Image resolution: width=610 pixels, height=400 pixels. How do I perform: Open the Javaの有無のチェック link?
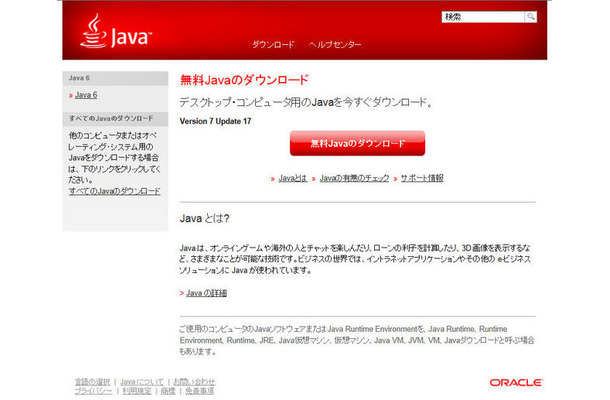click(x=354, y=178)
